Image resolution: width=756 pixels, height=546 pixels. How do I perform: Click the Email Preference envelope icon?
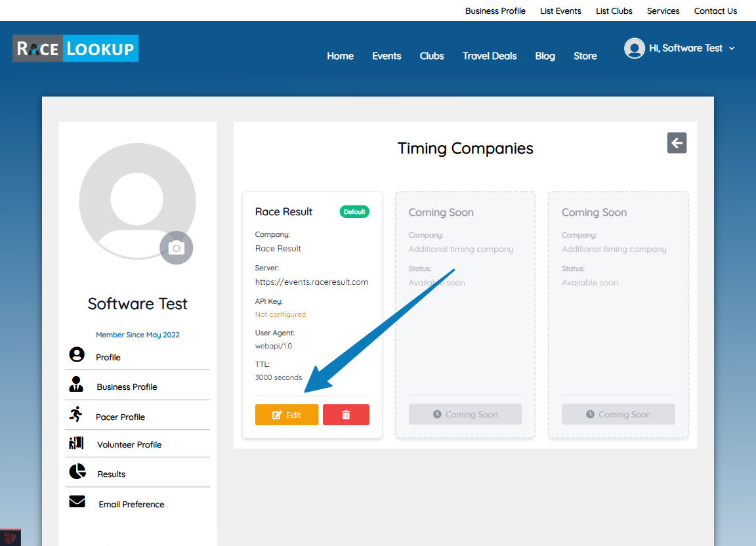coord(77,502)
